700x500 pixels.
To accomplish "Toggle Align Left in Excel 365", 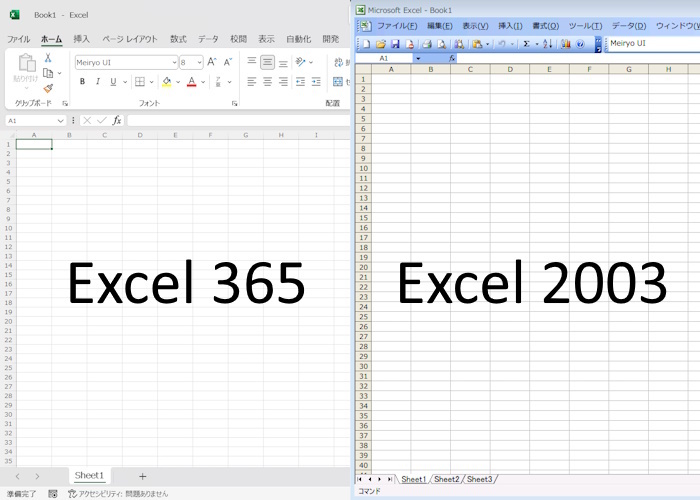I will pos(252,82).
